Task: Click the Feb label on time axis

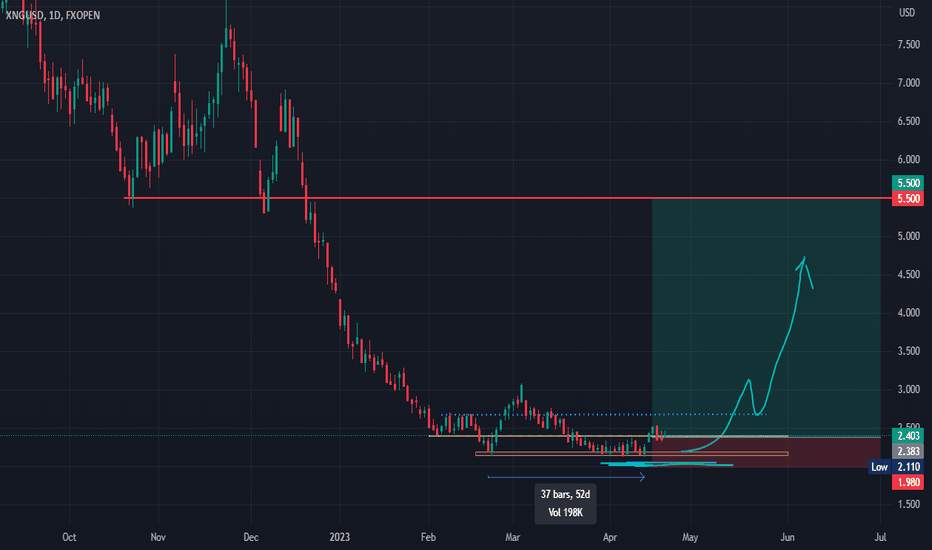Action: point(428,538)
